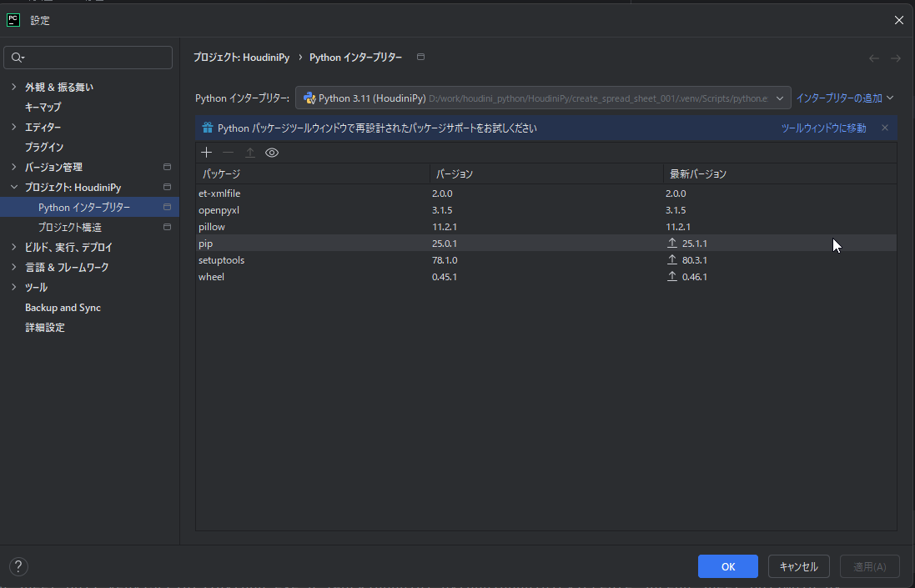
Task: Select プロジェクト構造 in the settings tree
Action: [69, 227]
